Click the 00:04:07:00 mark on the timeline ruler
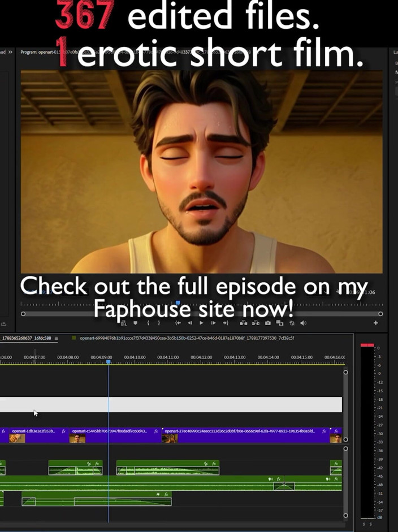This screenshot has height=532, width=398. tap(34, 357)
